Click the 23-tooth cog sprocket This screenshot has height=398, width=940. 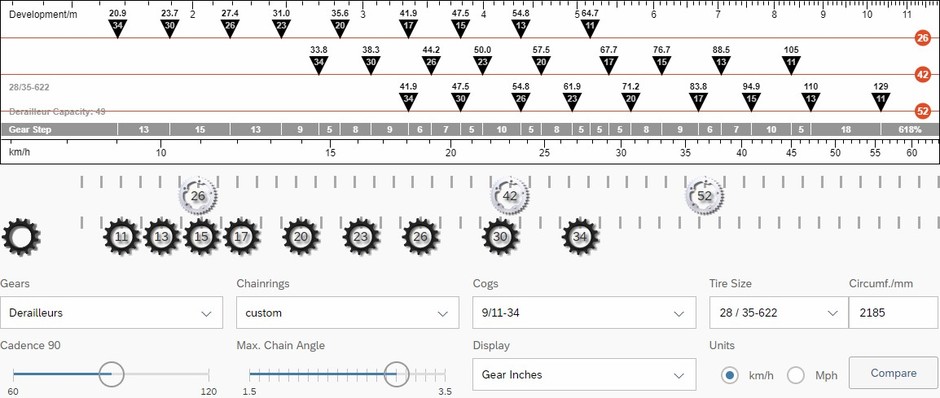pos(361,237)
